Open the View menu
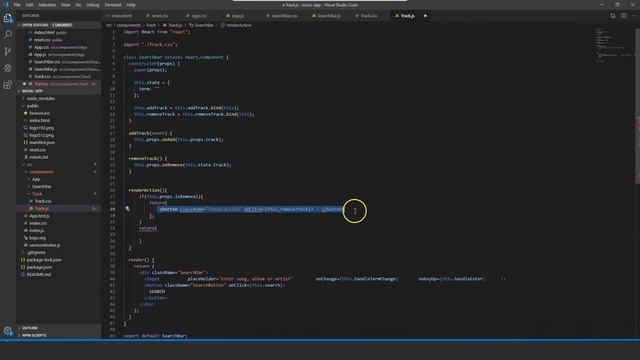The height and width of the screenshot is (360, 640). [65, 5]
